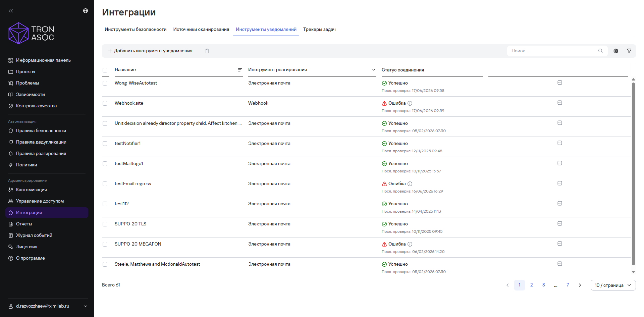Open the language globe icon
This screenshot has width=644, height=317.
coord(86,11)
